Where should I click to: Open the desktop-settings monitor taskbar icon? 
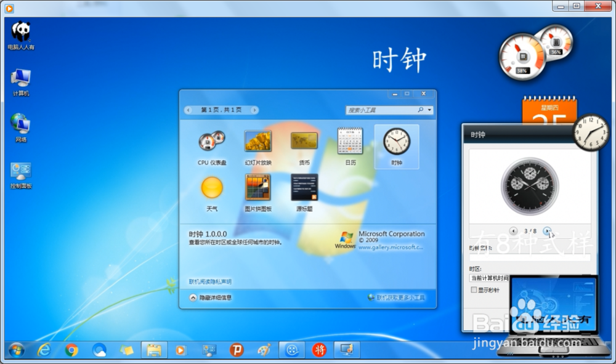(x=347, y=350)
